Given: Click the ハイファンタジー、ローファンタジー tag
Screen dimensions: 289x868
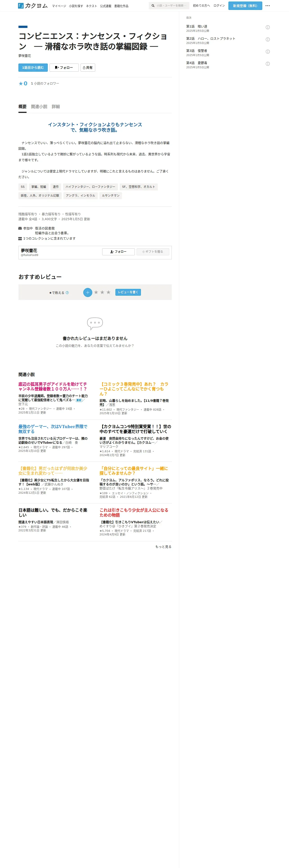Looking at the screenshot, I should coord(90,187).
